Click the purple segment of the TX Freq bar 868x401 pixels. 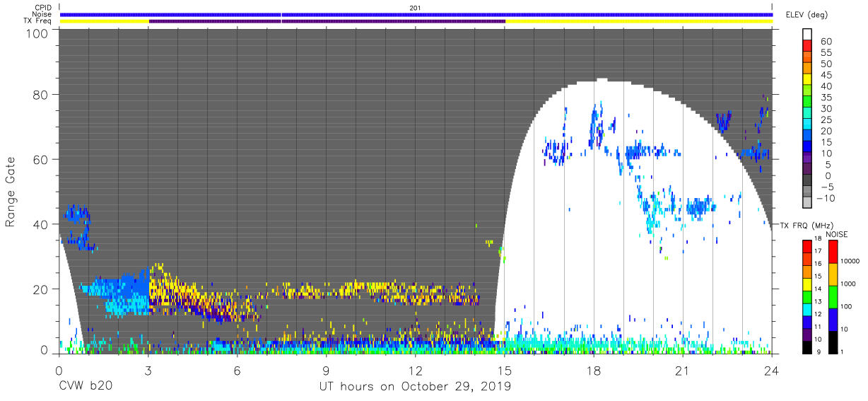(x=327, y=21)
